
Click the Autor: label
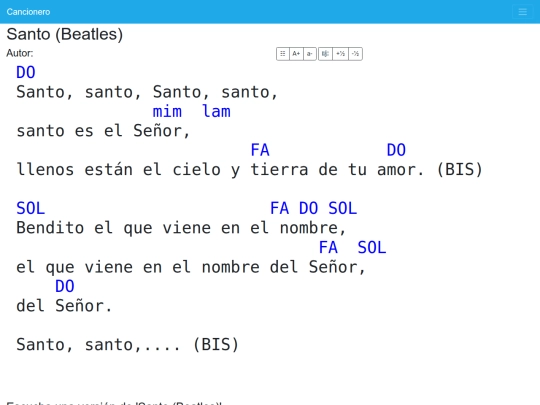pos(20,53)
